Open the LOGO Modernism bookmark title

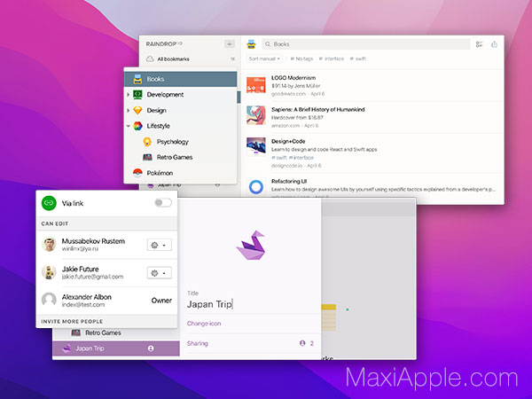(293, 78)
